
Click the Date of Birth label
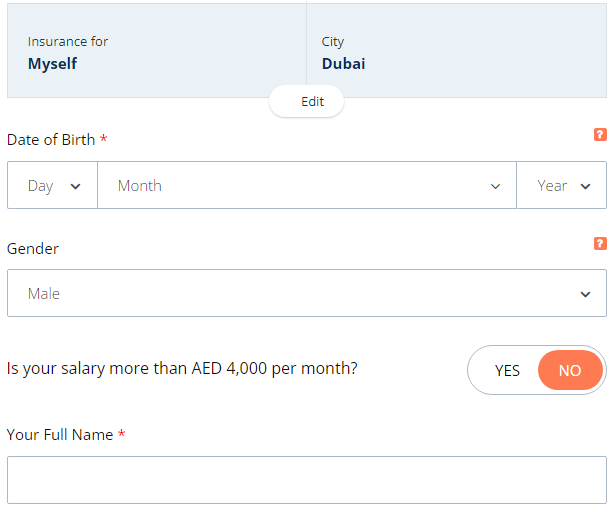click(x=51, y=140)
